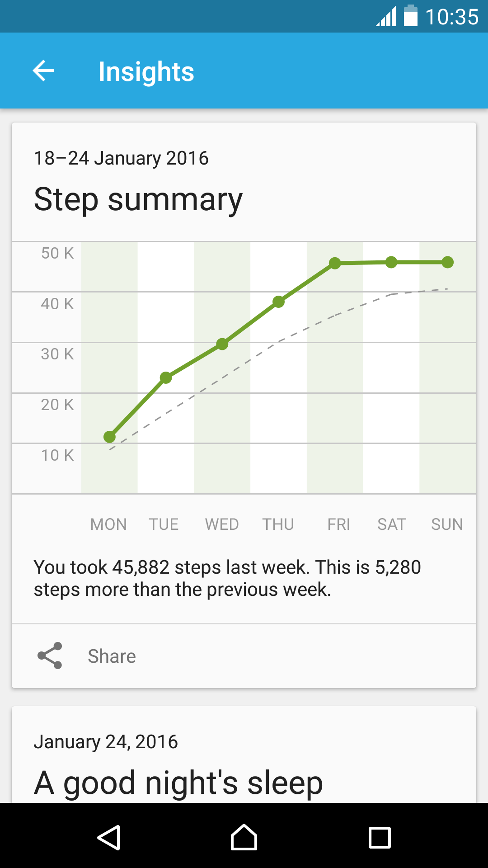This screenshot has width=488, height=868.
Task: Open the Step summary card title
Action: tap(138, 199)
